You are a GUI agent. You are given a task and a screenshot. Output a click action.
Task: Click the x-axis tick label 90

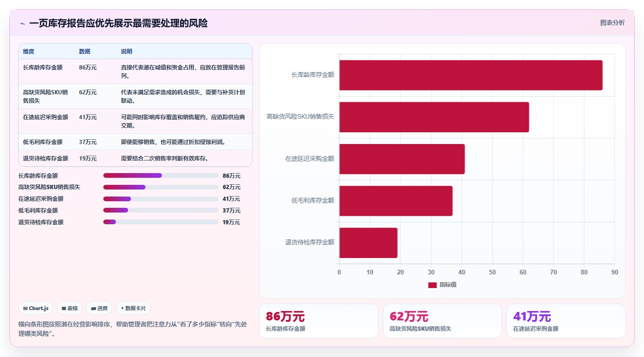point(615,273)
